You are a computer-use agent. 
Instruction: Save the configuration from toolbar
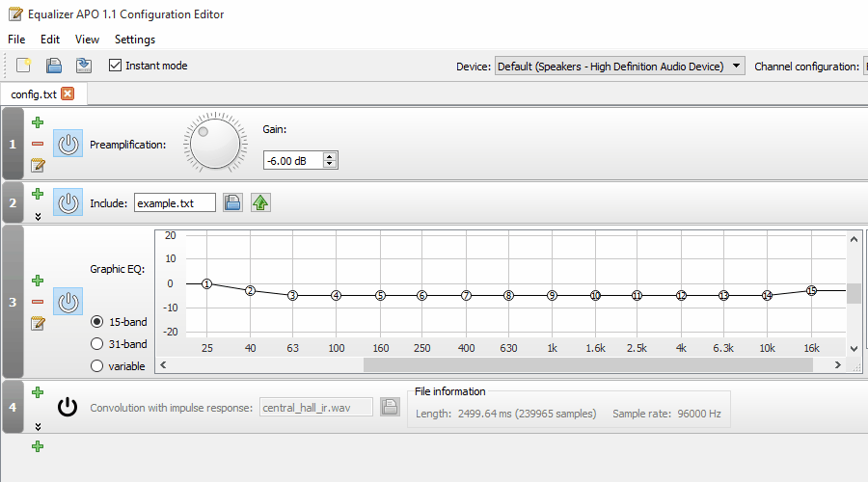[x=84, y=66]
